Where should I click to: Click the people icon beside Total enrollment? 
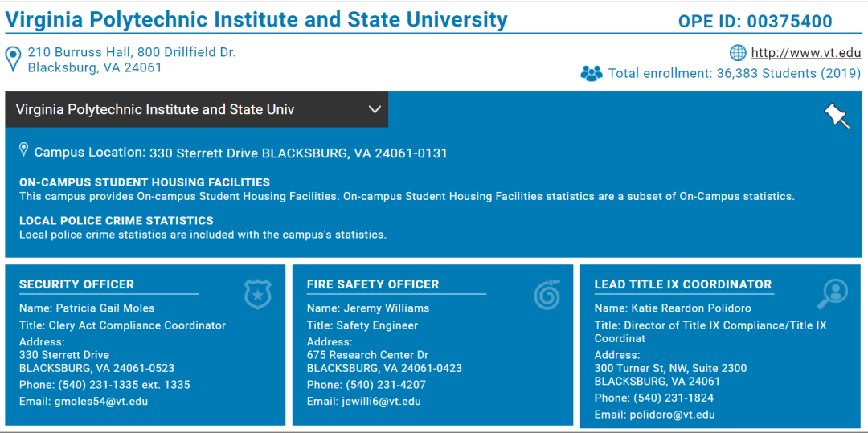[x=592, y=73]
